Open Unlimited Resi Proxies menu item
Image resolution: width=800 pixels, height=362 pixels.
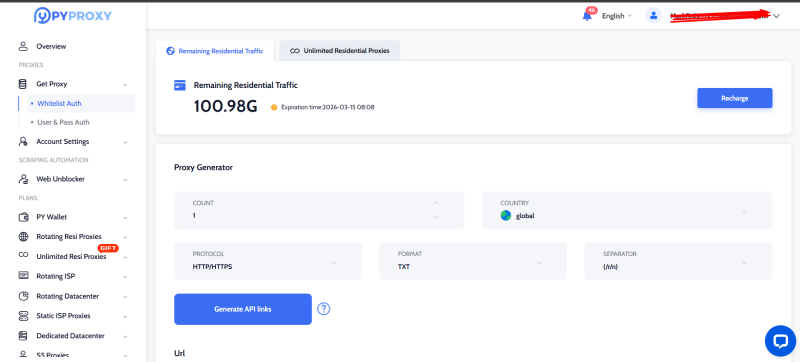pos(72,256)
